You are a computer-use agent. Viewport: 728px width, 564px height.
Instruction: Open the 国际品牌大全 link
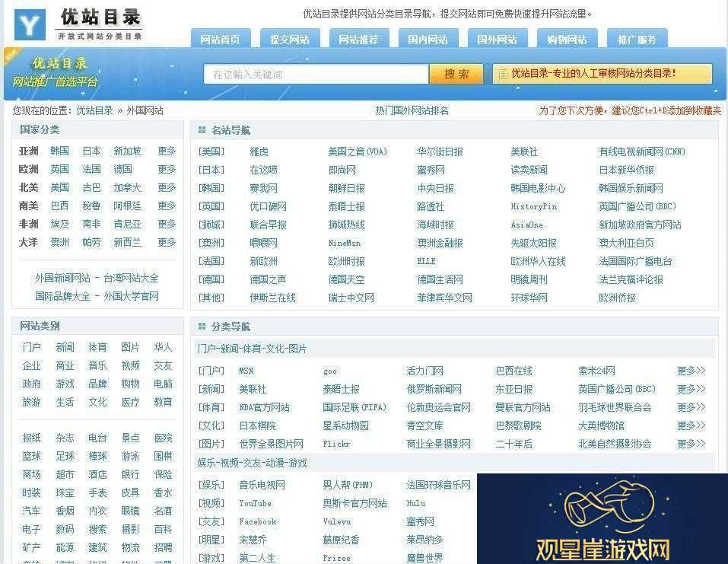coord(62,296)
